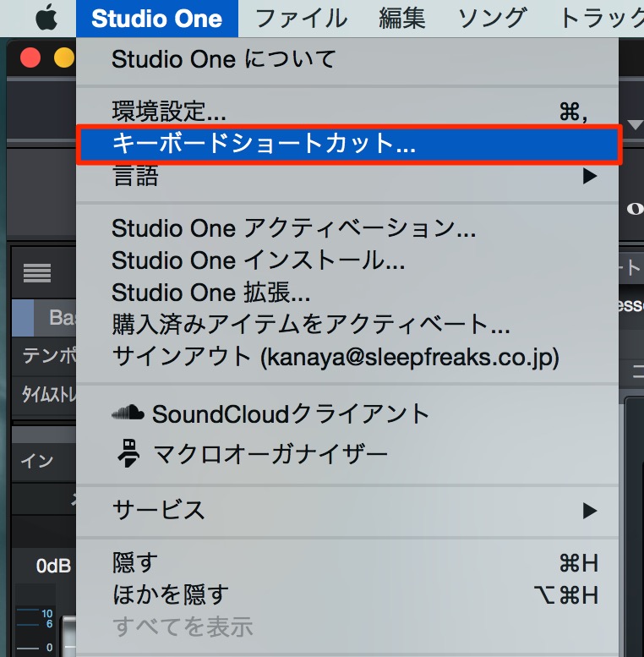Select 隠す to hide Studio One
The height and width of the screenshot is (657, 644).
pyautogui.click(x=347, y=563)
